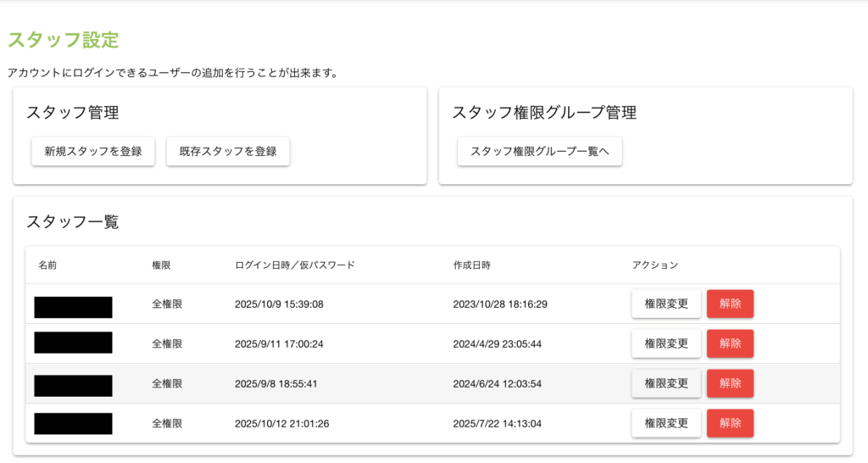Image resolution: width=868 pixels, height=463 pixels.
Task: Click the 権限 column header
Action: [161, 265]
